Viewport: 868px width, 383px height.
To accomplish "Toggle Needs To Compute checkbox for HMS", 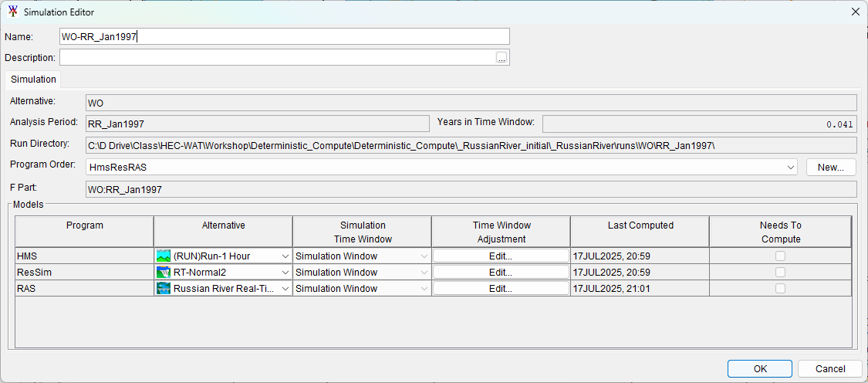I will [780, 256].
